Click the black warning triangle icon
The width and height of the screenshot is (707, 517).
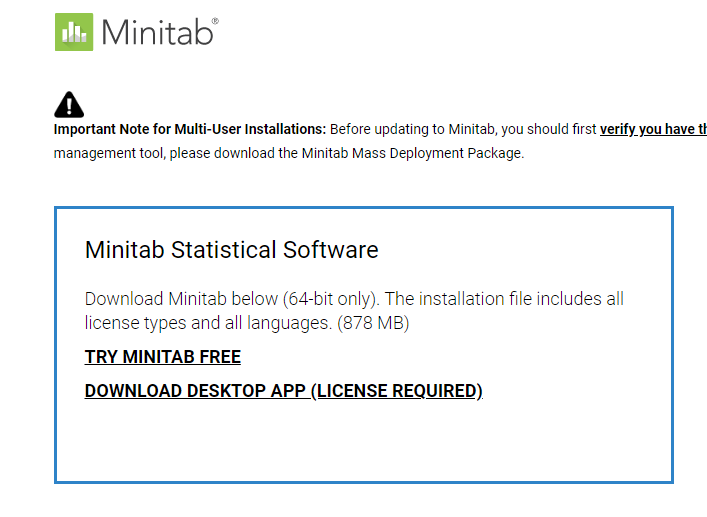pos(69,104)
